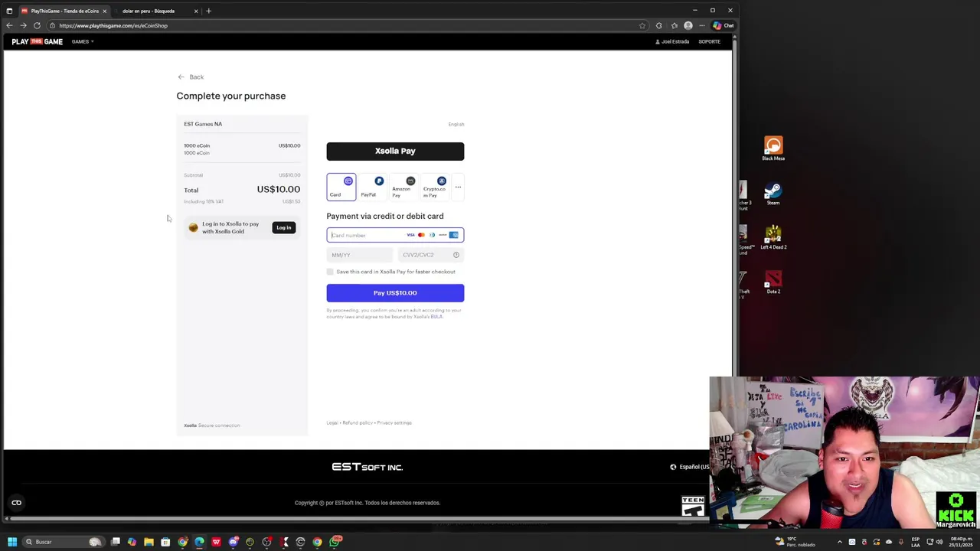Add page to favorites star icon
Screen dimensions: 980x551
[x=642, y=25]
